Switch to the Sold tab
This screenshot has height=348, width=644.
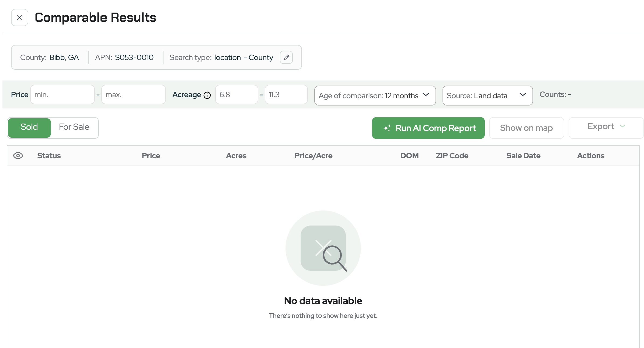pyautogui.click(x=29, y=127)
